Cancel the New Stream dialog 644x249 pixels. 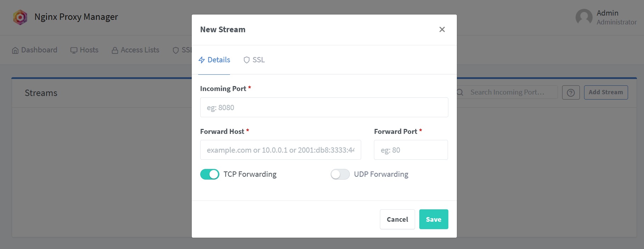397,219
